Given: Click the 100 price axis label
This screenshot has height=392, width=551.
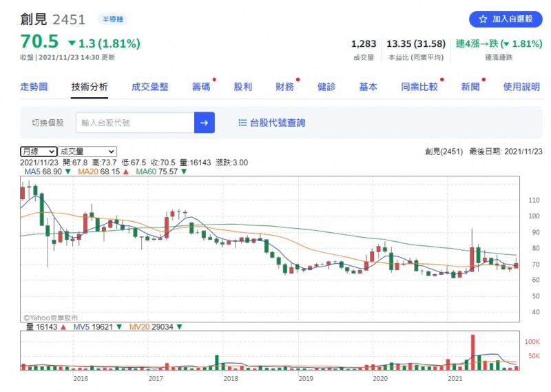Looking at the screenshot, I should tap(534, 216).
